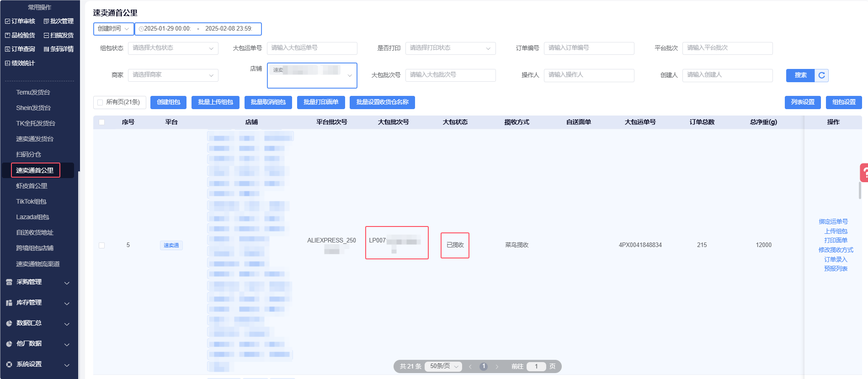The height and width of the screenshot is (379, 868).
Task: Select 速卖通首公里 in sidebar
Action: pos(35,170)
